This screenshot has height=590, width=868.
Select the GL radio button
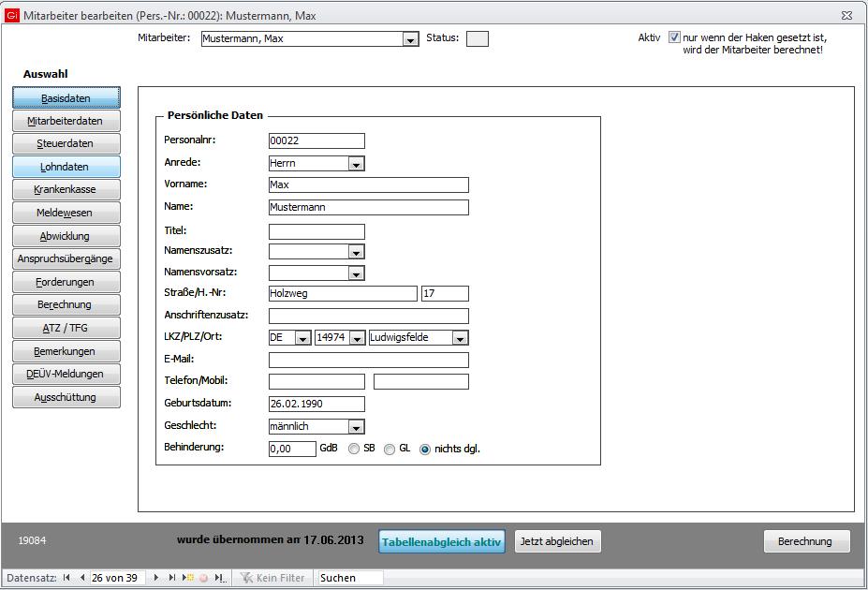coord(390,450)
